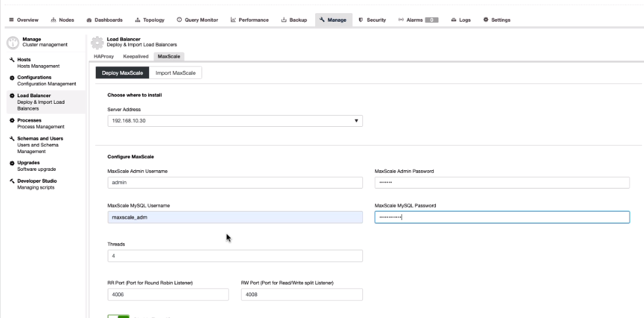Screen dimensions: 644x318
Task: Click the Manage wrench icon
Action: click(x=322, y=20)
